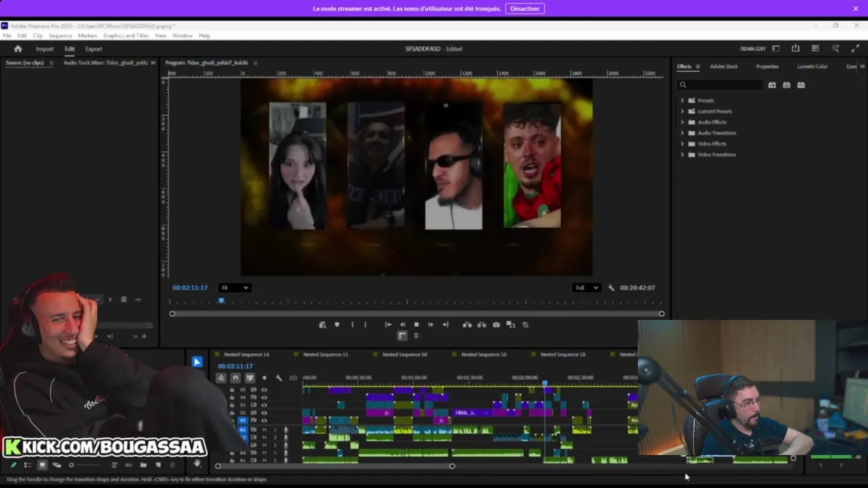
Task: Open the Fit zoom level dropdown
Action: [235, 287]
